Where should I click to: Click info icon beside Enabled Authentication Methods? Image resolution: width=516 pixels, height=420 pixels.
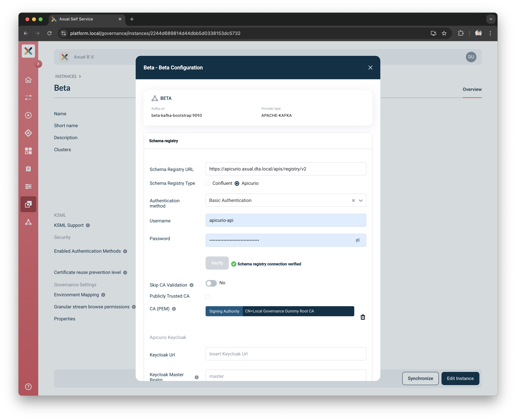tap(125, 251)
